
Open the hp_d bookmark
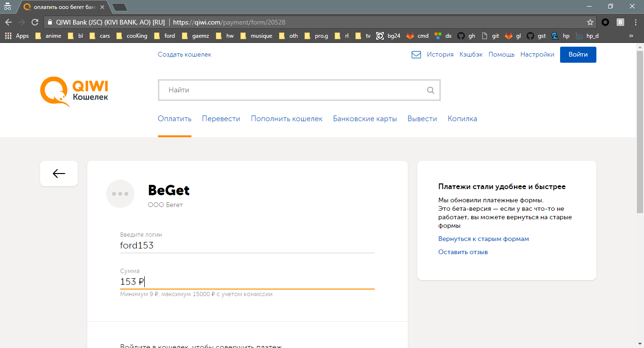[x=587, y=36]
